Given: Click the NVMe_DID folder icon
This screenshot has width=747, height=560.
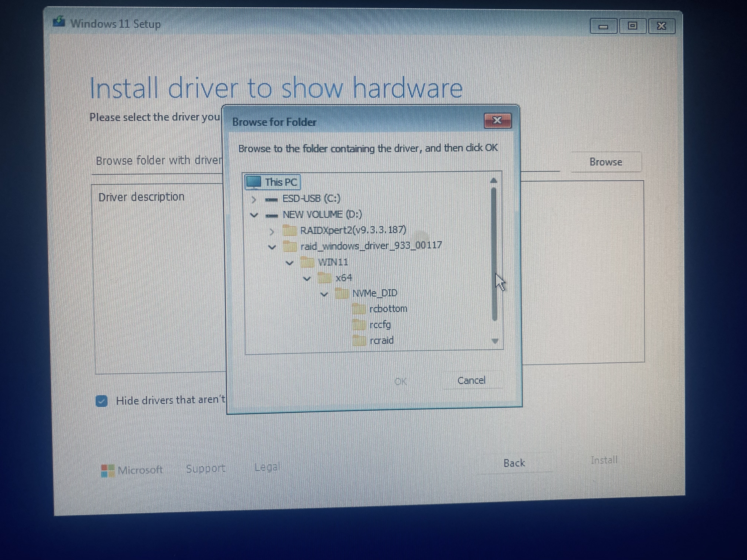Looking at the screenshot, I should coord(342,293).
